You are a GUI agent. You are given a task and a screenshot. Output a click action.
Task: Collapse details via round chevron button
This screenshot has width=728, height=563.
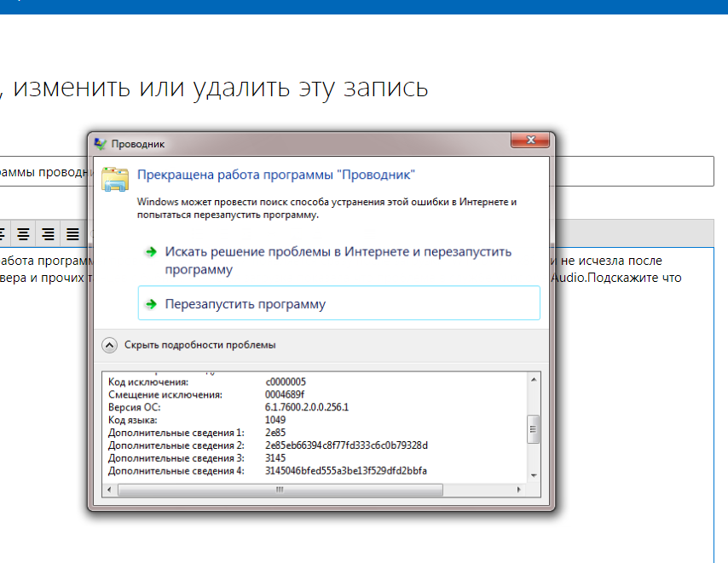110,345
